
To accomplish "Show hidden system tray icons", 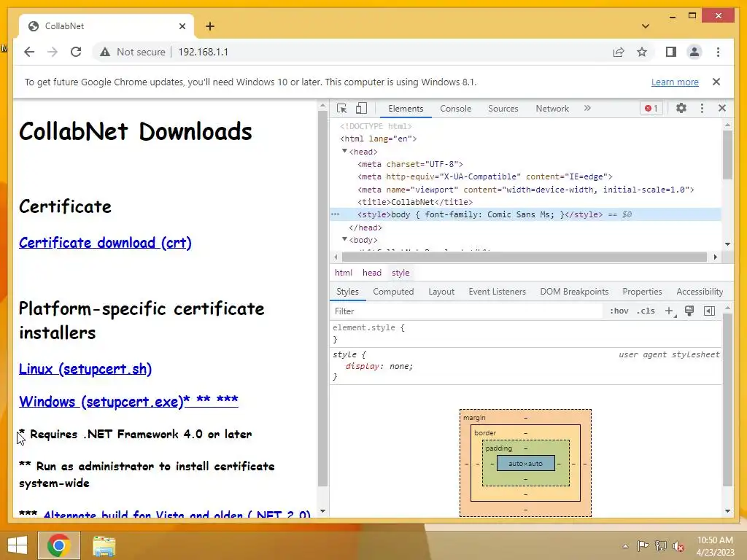I will [625, 546].
